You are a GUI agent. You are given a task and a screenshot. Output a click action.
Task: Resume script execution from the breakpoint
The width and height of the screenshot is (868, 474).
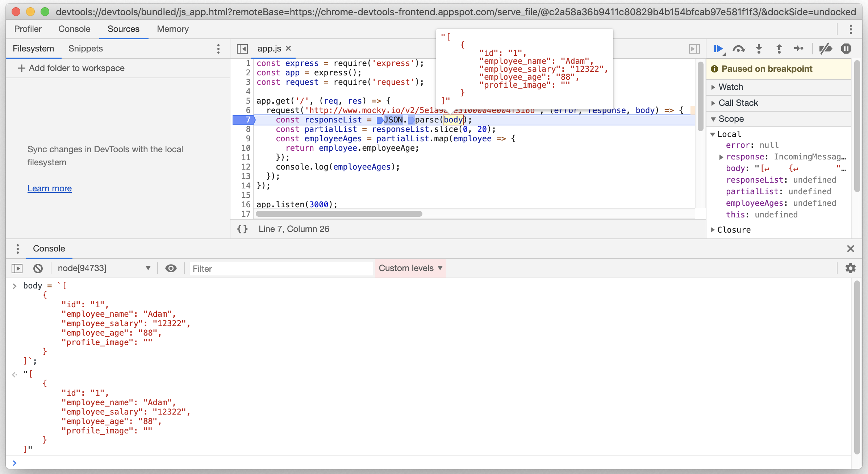click(x=718, y=49)
